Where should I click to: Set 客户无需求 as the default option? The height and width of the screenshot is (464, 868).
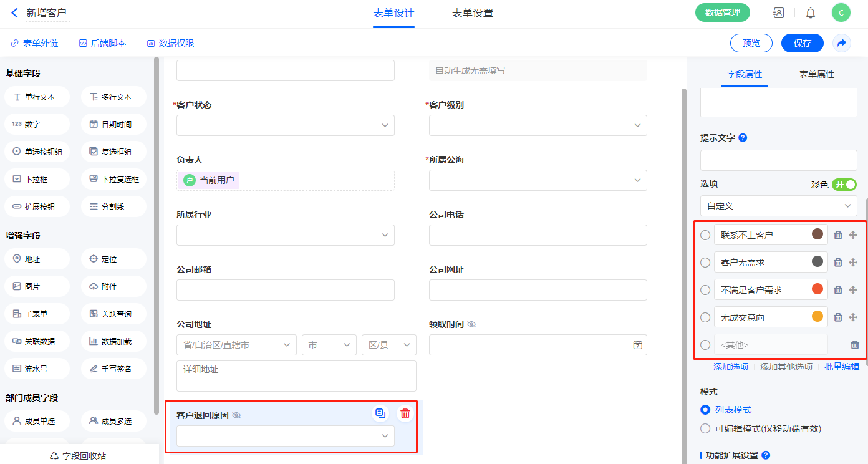click(705, 263)
